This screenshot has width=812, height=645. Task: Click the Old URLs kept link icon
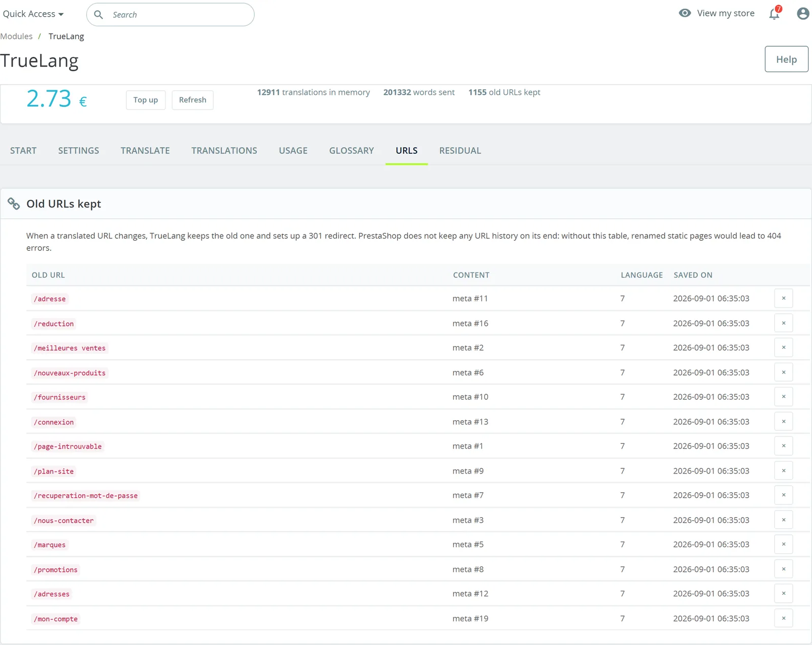point(14,203)
